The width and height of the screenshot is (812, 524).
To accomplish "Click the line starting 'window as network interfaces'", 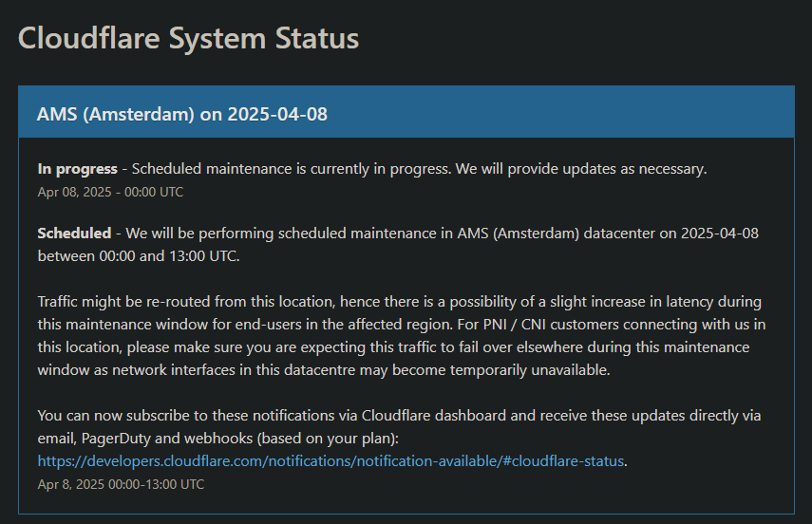I will (x=324, y=369).
